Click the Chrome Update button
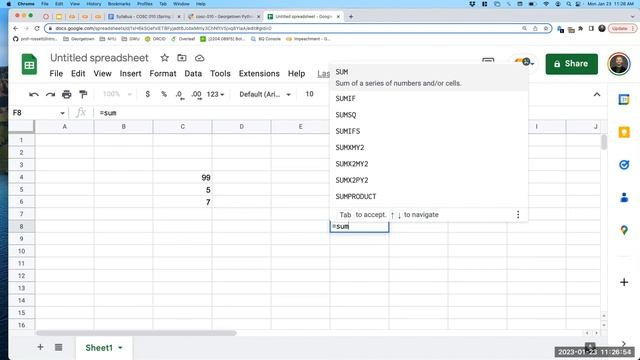640x360 pixels. point(622,29)
